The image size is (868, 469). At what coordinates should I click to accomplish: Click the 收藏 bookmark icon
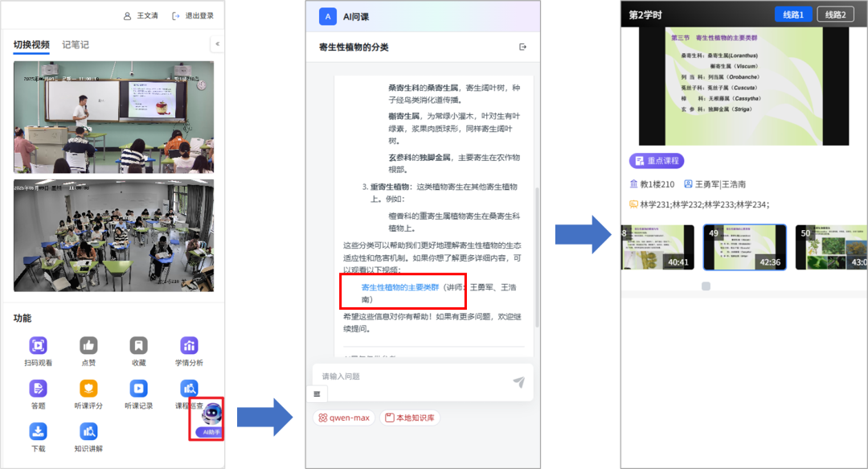pyautogui.click(x=139, y=346)
